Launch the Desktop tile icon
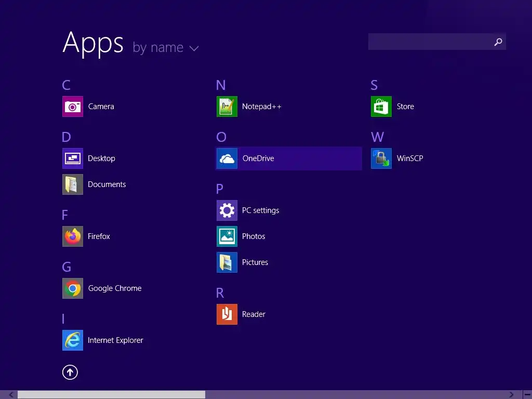Screen dimensions: 532x399 point(73,158)
